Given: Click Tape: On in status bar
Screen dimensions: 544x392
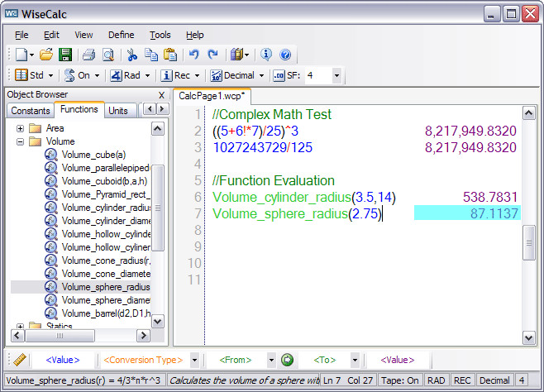Looking at the screenshot, I should [399, 380].
